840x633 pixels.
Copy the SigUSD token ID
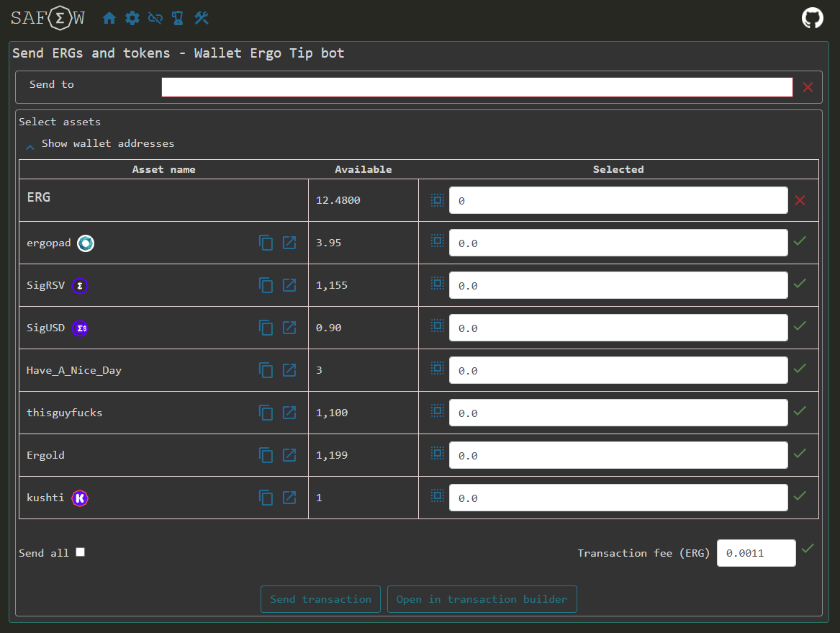click(x=266, y=328)
